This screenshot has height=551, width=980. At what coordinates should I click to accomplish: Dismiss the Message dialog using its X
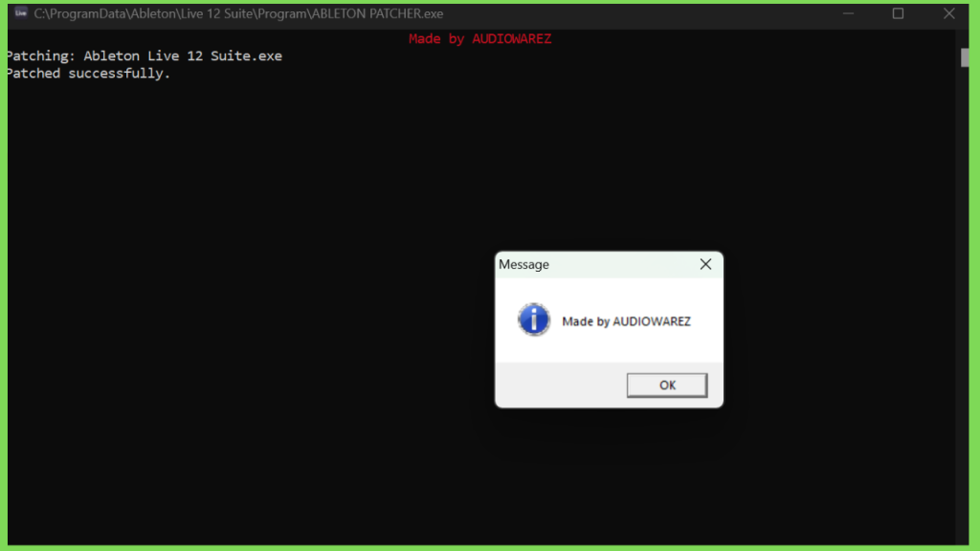[x=705, y=264]
